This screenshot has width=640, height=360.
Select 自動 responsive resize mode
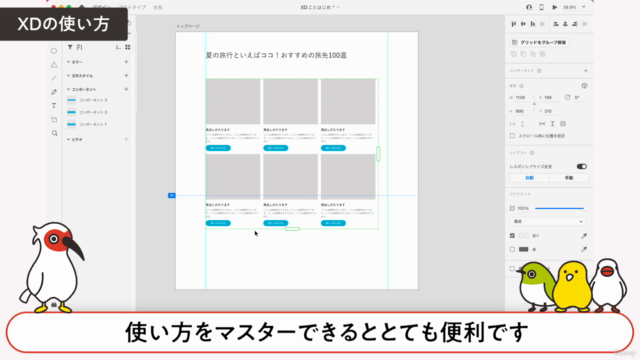click(x=529, y=178)
